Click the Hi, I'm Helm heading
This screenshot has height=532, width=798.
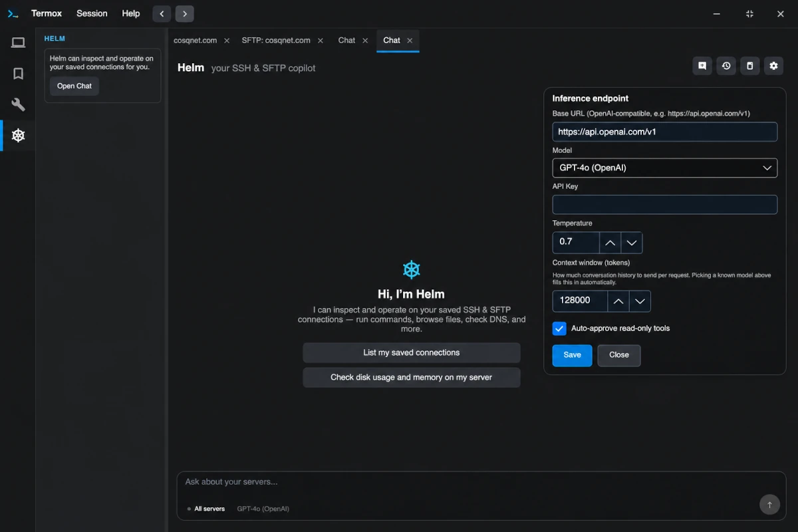(411, 294)
